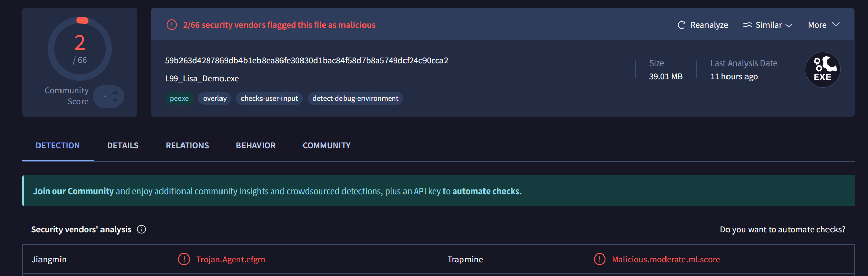Expand the Similar dropdown chevron

pos(789,25)
